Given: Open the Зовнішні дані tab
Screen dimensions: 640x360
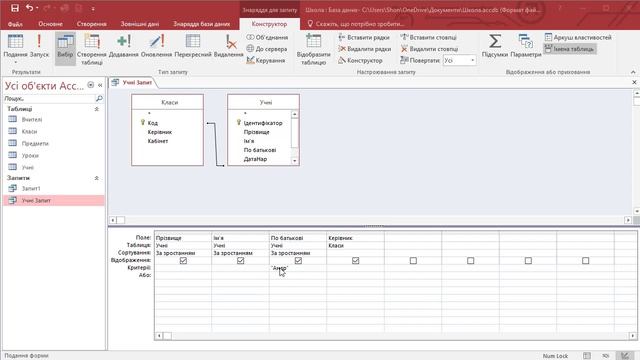Looking at the screenshot, I should [x=140, y=24].
